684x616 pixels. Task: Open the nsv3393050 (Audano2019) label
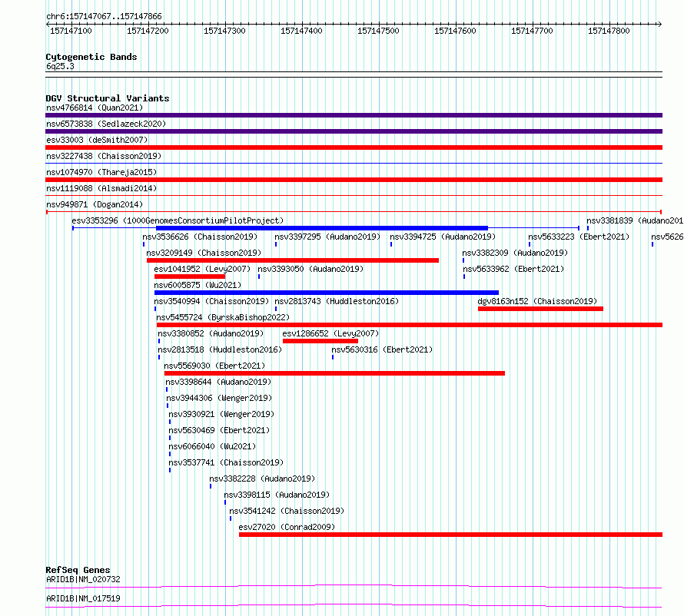point(310,269)
